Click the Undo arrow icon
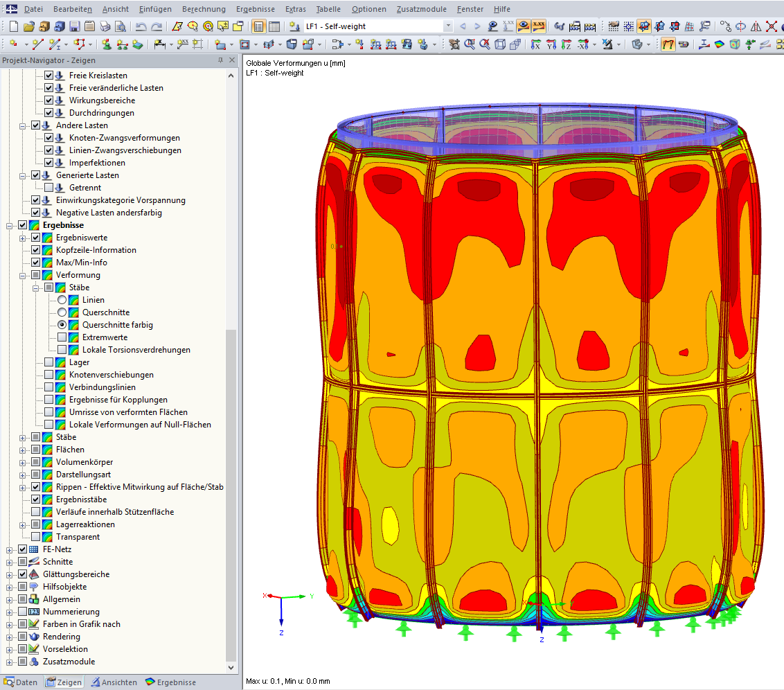This screenshot has width=784, height=690. click(141, 26)
